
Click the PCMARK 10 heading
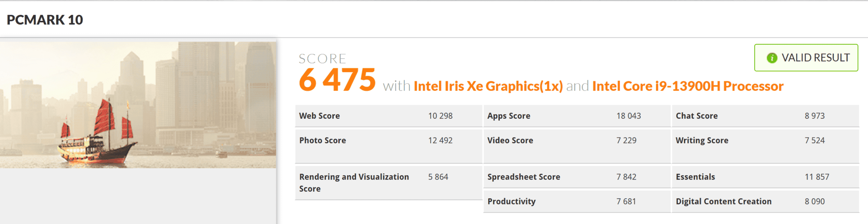coord(45,20)
